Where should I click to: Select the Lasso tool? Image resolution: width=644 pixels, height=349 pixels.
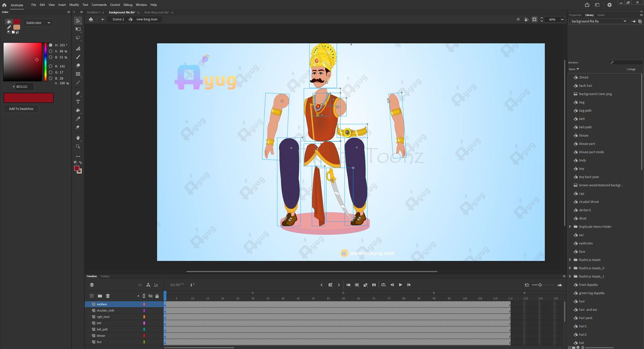pos(78,38)
